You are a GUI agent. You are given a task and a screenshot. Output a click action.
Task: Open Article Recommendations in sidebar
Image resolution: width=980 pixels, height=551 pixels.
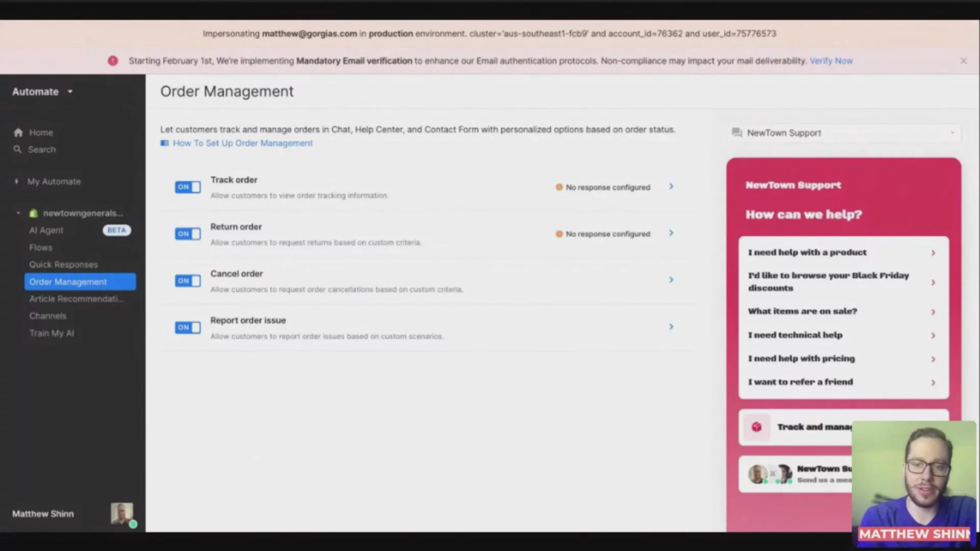[x=77, y=299]
